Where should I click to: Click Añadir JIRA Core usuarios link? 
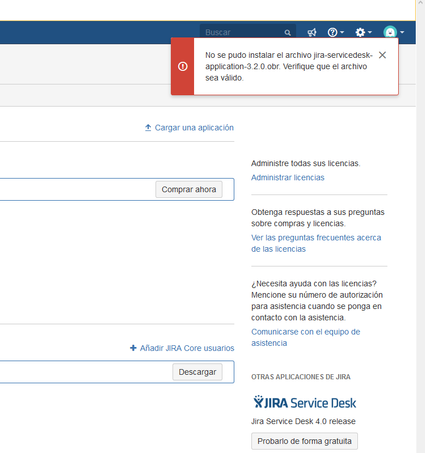coord(182,348)
